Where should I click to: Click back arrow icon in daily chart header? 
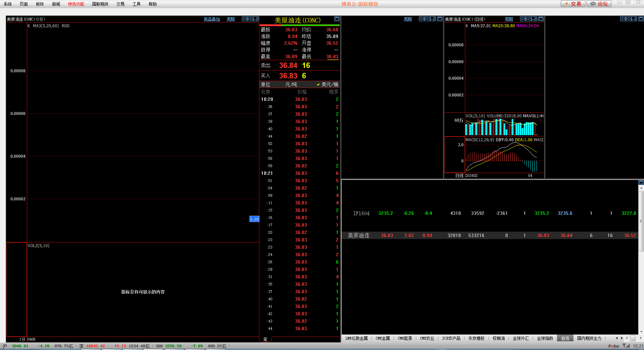(x=523, y=19)
